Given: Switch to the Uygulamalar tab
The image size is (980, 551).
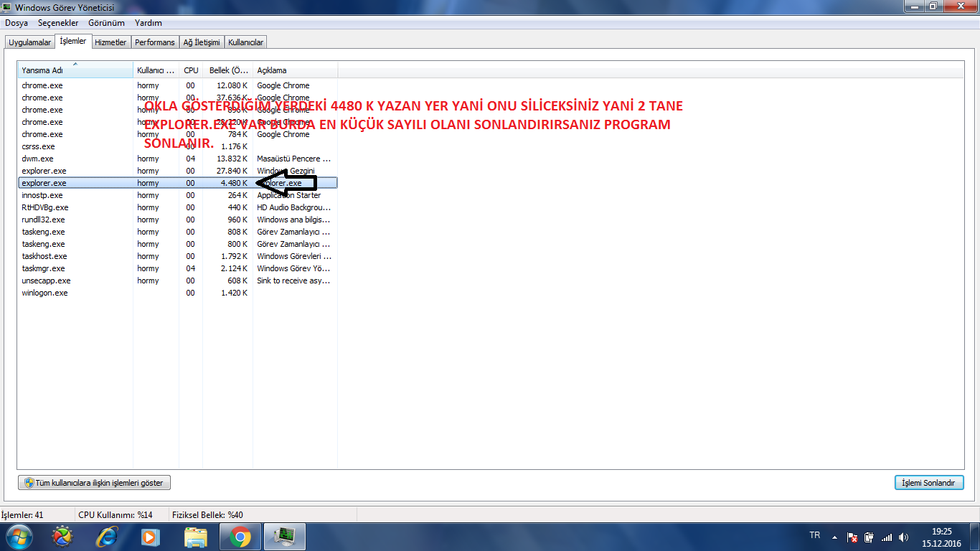Looking at the screenshot, I should click(30, 42).
